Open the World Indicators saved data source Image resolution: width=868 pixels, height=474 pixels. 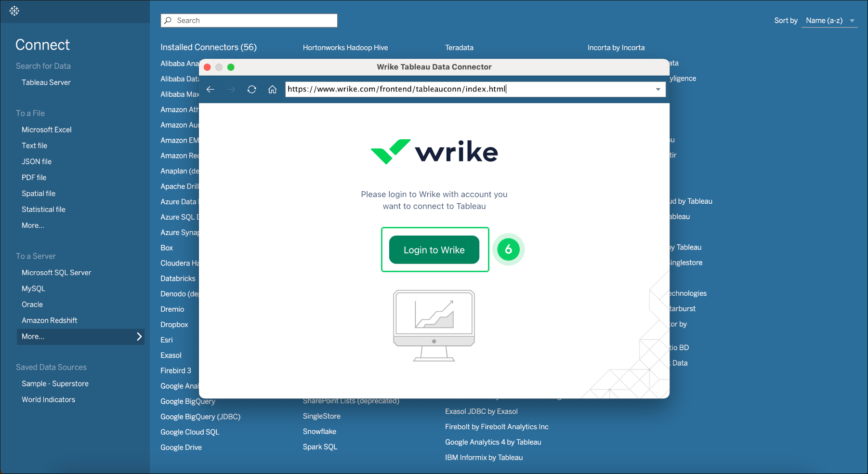pyautogui.click(x=48, y=399)
